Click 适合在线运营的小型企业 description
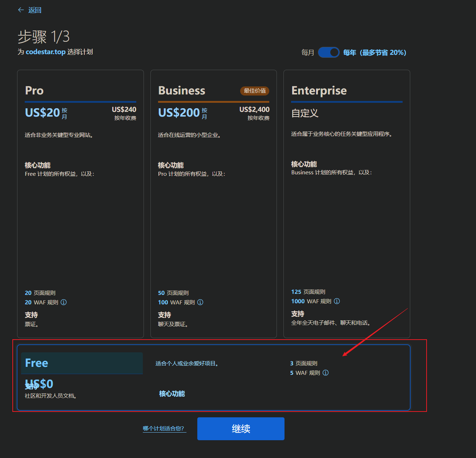The width and height of the screenshot is (476, 458). tap(190, 135)
